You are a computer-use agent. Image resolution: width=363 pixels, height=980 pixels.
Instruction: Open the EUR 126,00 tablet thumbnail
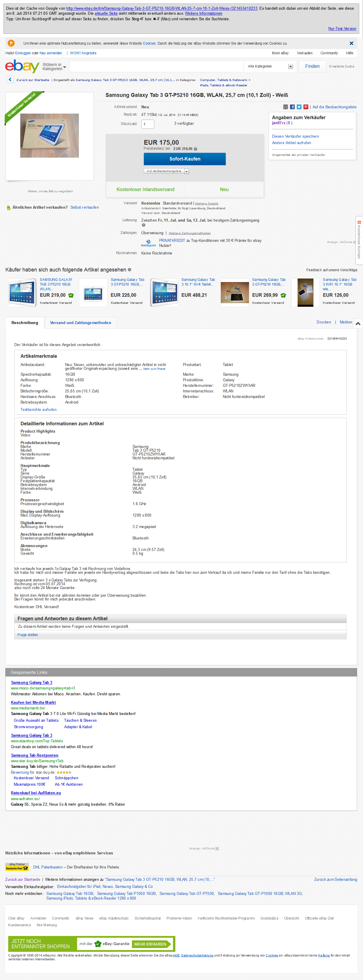[306, 292]
